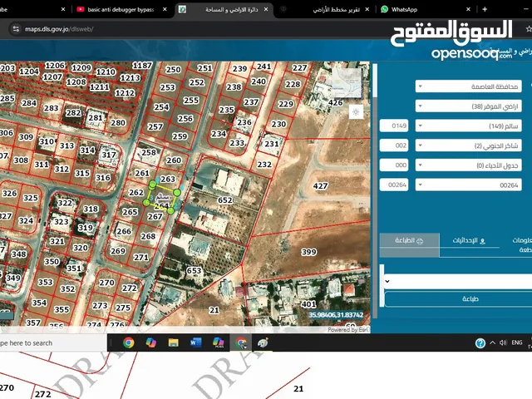The height and width of the screenshot is (399, 532).
Task: Click the Powered by Esri link
Action: pos(348,330)
